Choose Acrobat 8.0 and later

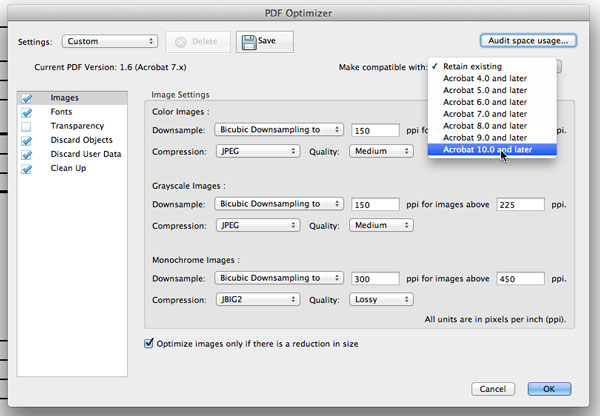click(x=492, y=126)
